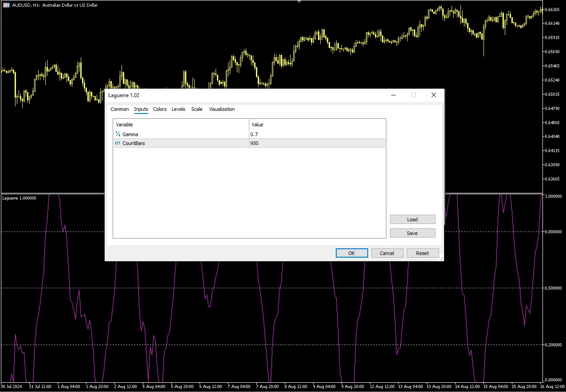The image size is (566, 392).
Task: Click the 0.500000 indicator level label
Action: point(554,288)
